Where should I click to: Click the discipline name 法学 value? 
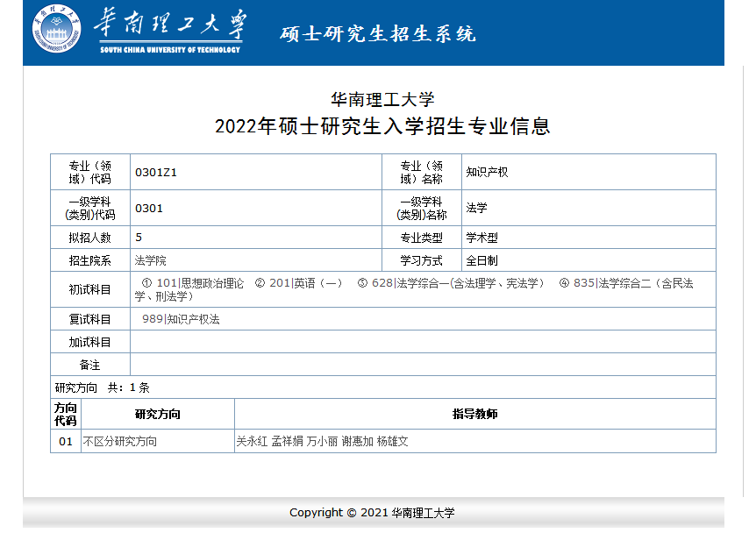coord(476,208)
